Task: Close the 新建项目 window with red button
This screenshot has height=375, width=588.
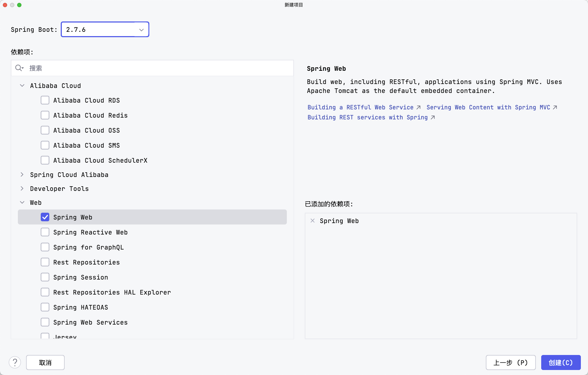Action: pyautogui.click(x=5, y=5)
